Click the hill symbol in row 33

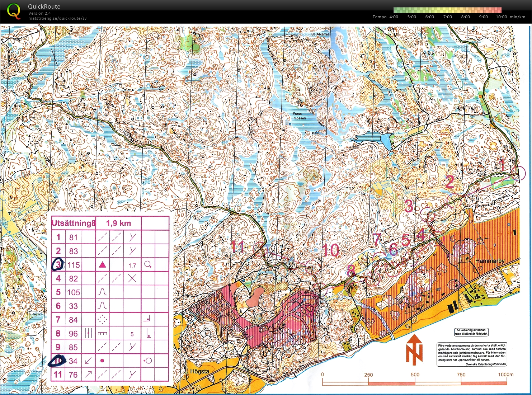(102, 306)
